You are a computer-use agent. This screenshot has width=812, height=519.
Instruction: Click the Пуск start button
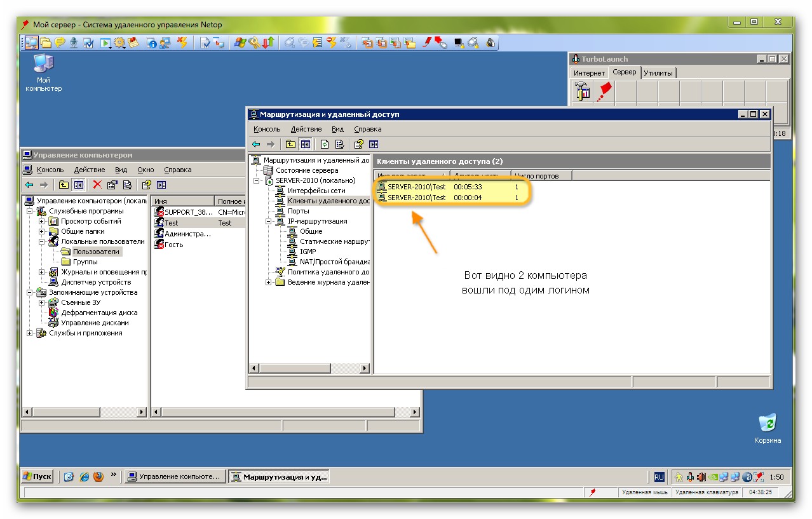pos(37,476)
